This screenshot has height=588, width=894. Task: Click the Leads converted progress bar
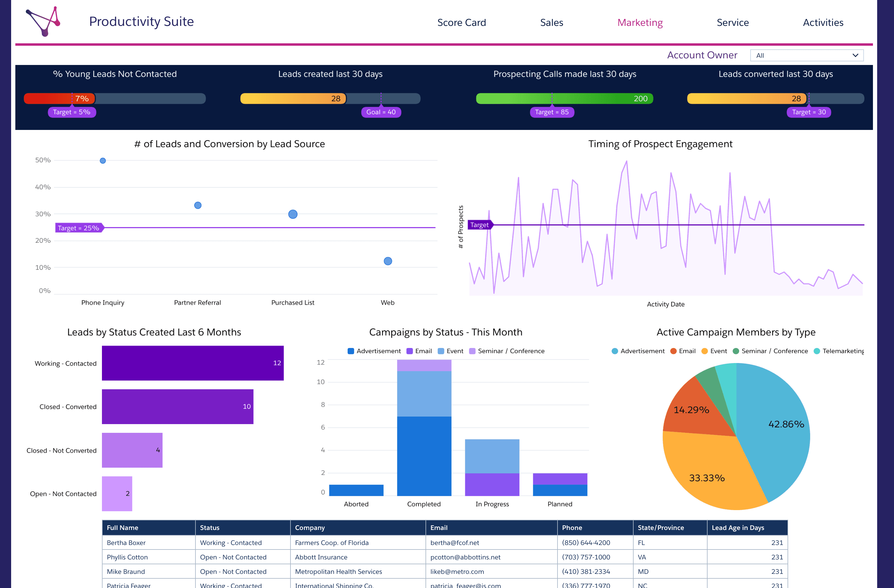[775, 98]
